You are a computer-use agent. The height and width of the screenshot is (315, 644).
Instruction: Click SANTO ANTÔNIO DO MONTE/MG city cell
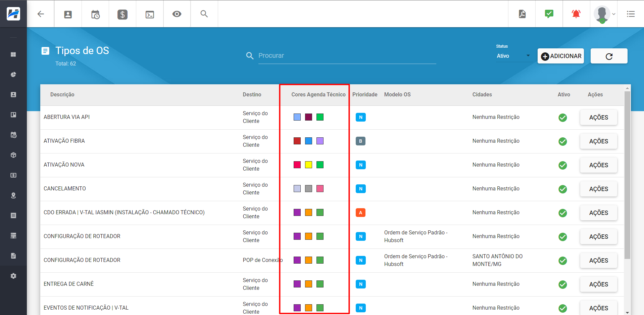tap(497, 260)
